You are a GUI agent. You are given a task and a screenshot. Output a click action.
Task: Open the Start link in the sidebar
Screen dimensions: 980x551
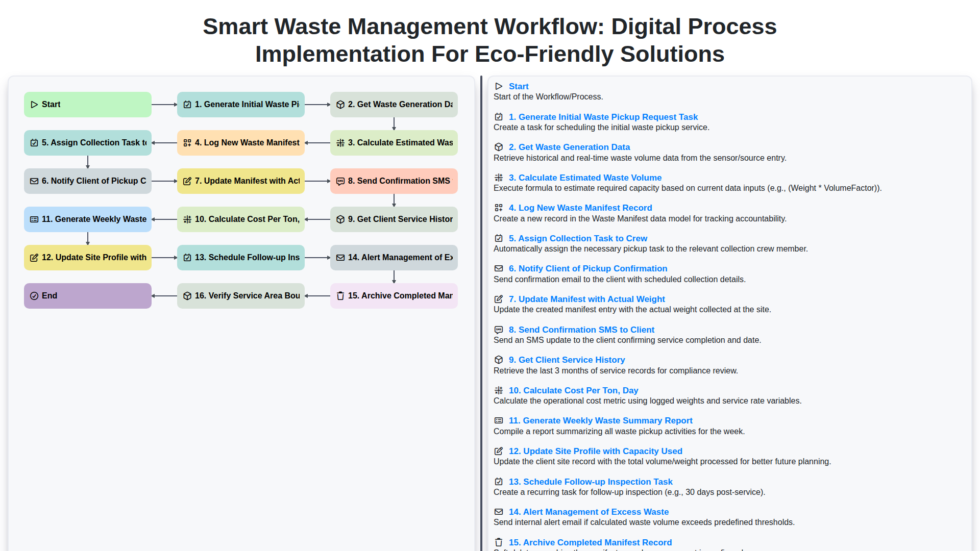[519, 86]
